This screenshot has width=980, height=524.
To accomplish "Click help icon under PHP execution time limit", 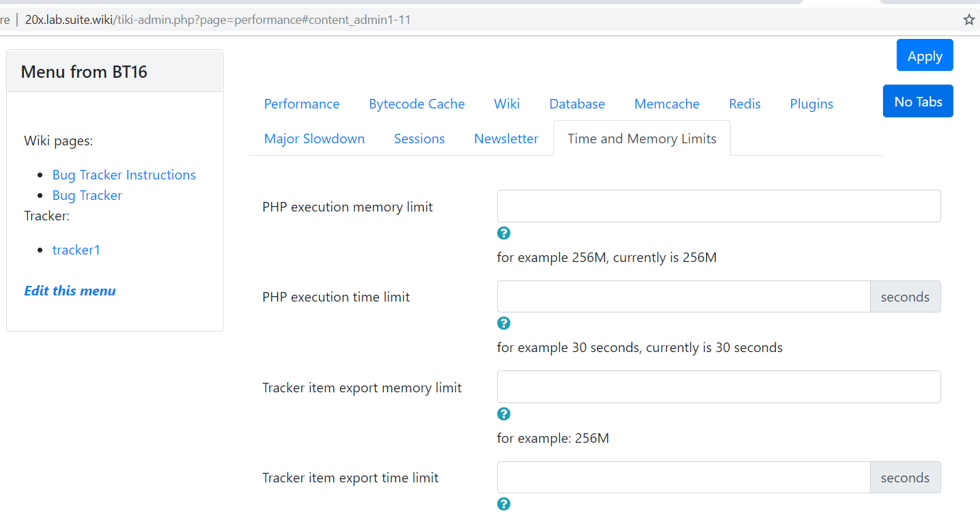I will click(504, 323).
